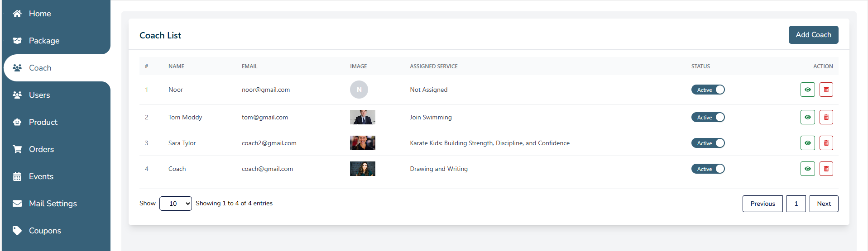Disable Tom Moddy's Active status toggle
868x251 pixels.
click(x=708, y=117)
